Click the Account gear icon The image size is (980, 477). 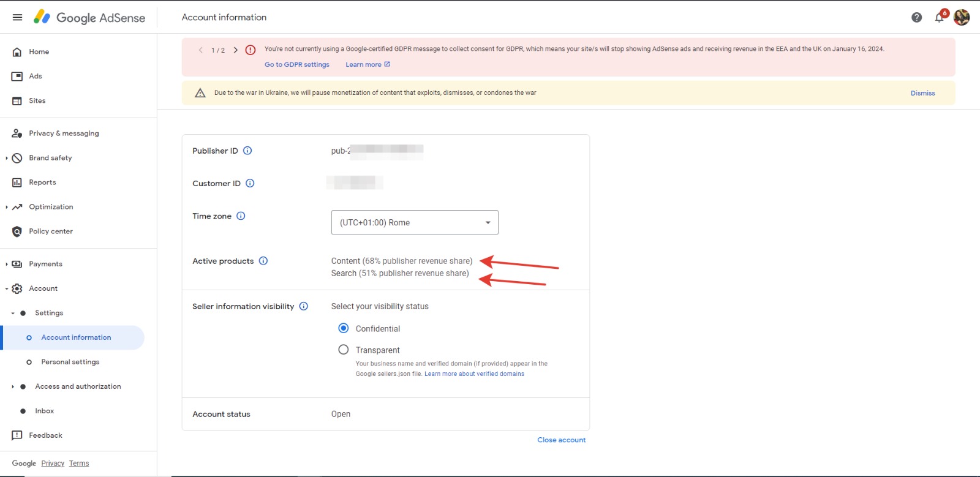[x=17, y=288]
